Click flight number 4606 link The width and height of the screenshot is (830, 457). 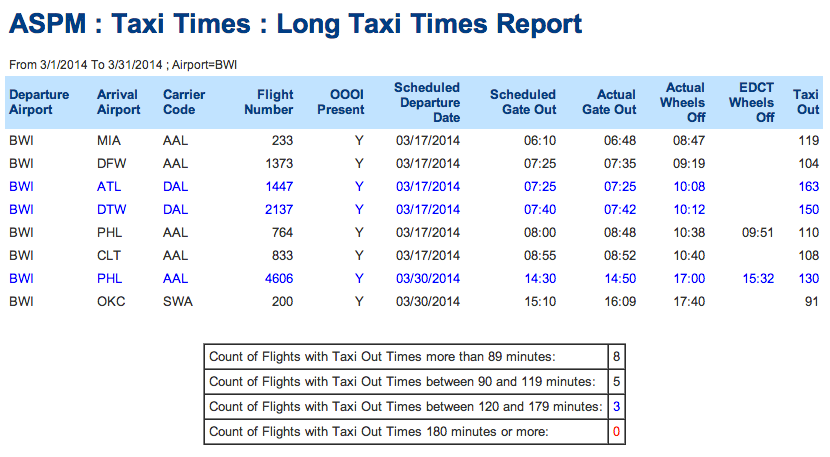pos(278,279)
